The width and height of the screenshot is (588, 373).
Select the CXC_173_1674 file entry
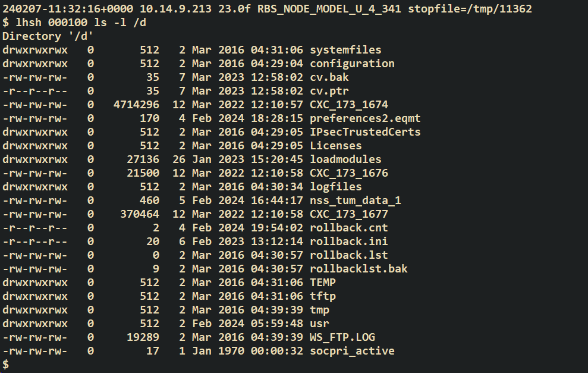[x=349, y=105]
